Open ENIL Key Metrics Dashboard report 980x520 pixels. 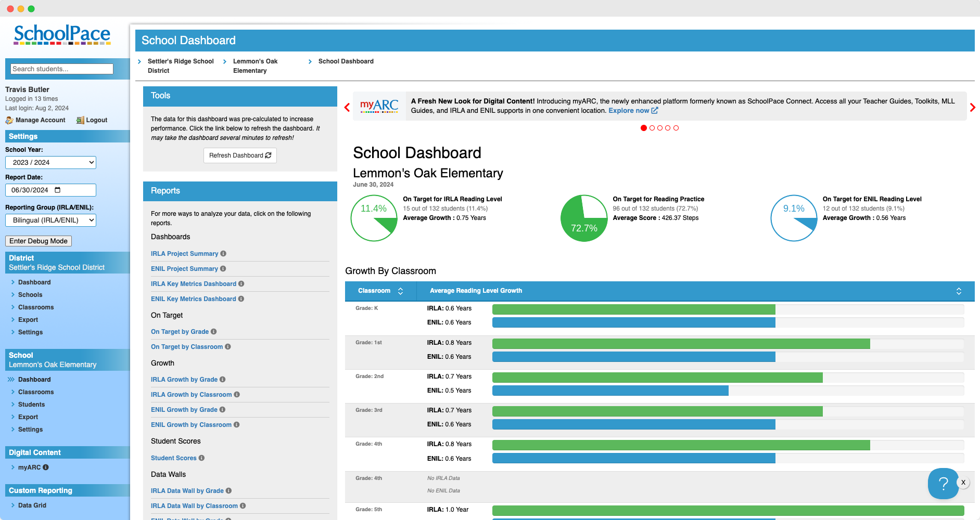[194, 299]
